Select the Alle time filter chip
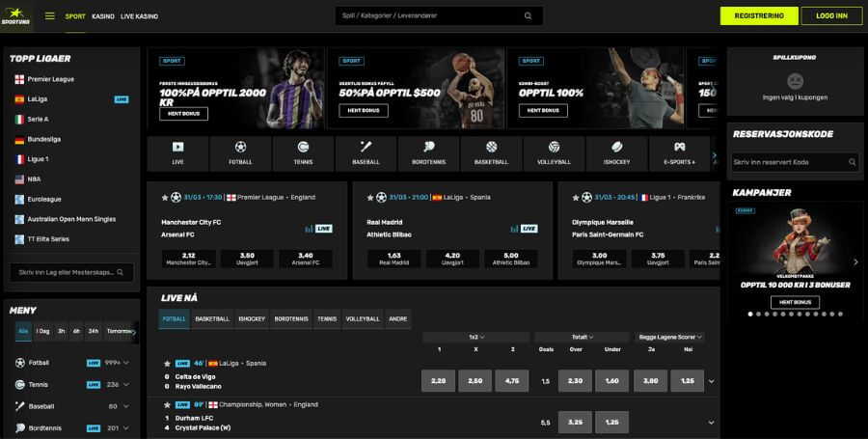The height and width of the screenshot is (439, 868). (x=23, y=331)
